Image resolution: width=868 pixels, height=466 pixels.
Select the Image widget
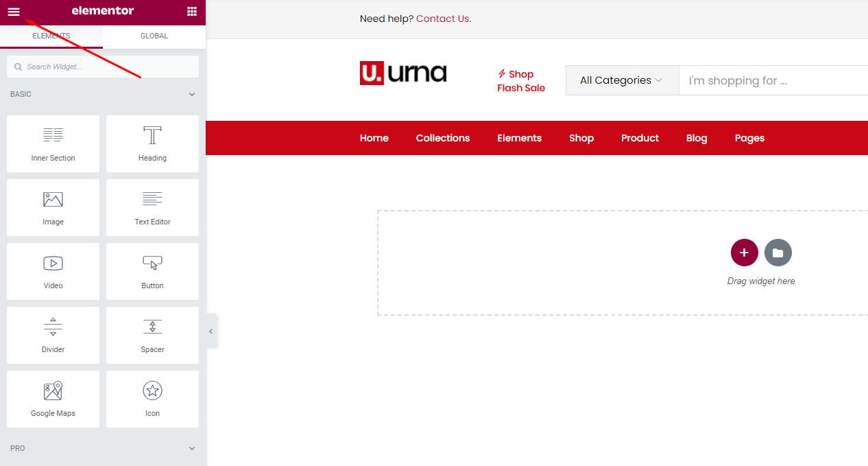pos(53,207)
